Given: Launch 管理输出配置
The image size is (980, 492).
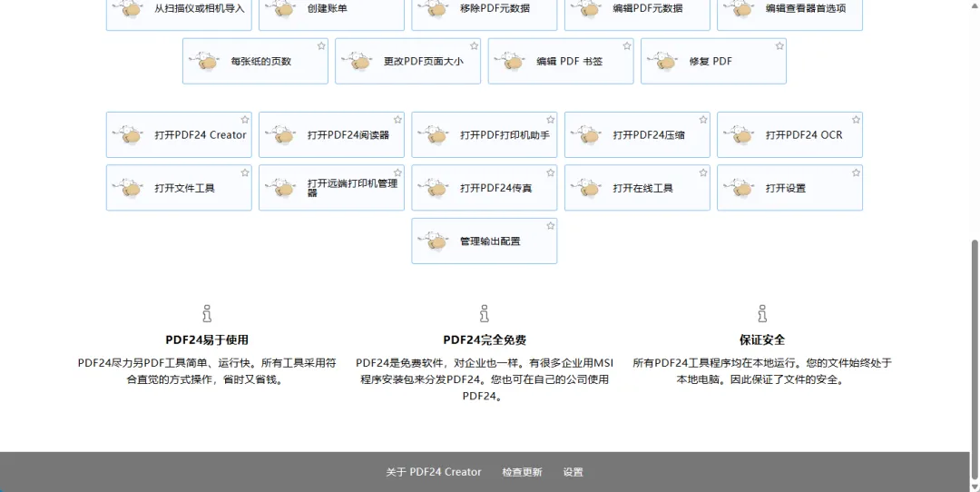Looking at the screenshot, I should click(x=485, y=241).
